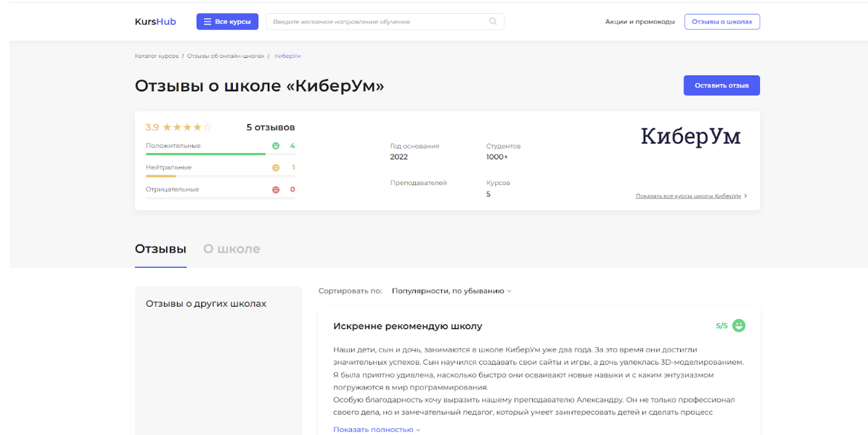Click the negative reviews count '0'
Screen dimensions: 868x435
292,189
